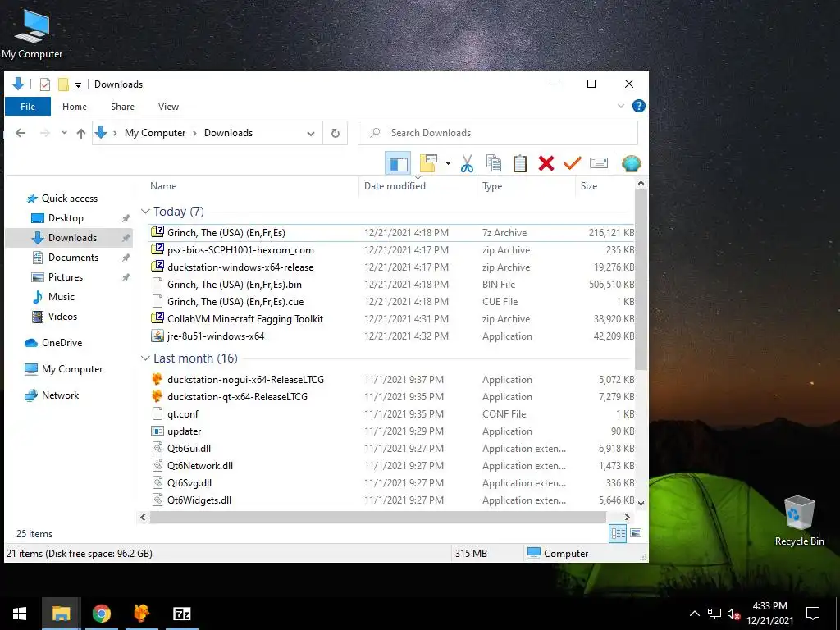Sort by the Size column header
This screenshot has width=840, height=630.
click(x=589, y=186)
